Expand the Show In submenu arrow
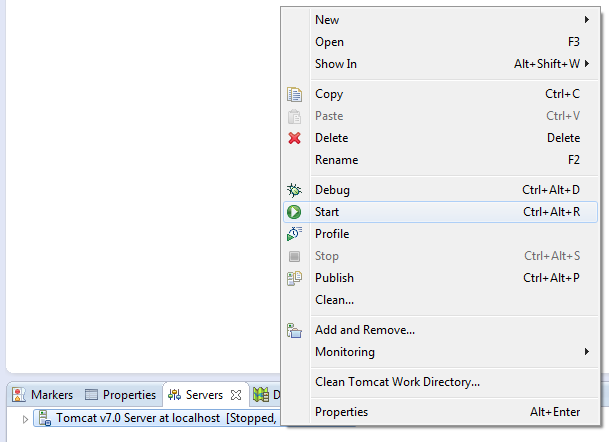 (x=586, y=64)
